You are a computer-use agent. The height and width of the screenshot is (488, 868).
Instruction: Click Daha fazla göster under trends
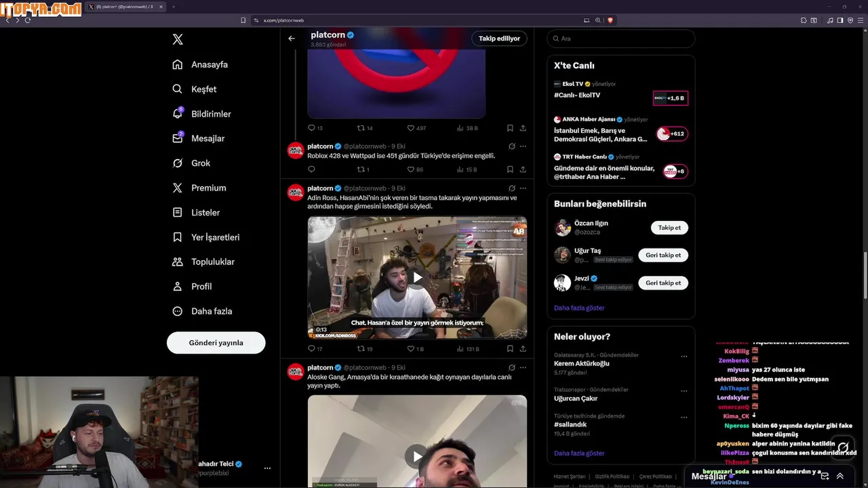(579, 453)
